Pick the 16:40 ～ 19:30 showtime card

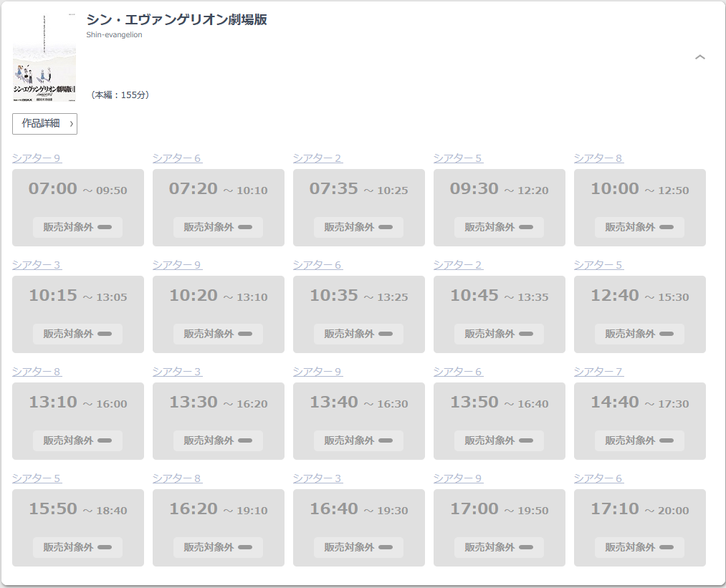click(x=359, y=528)
